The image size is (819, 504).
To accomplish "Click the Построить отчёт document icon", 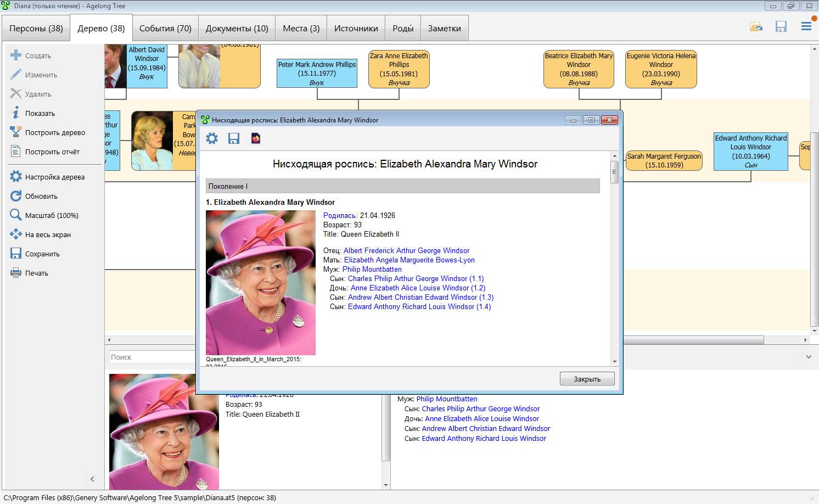I will click(16, 152).
